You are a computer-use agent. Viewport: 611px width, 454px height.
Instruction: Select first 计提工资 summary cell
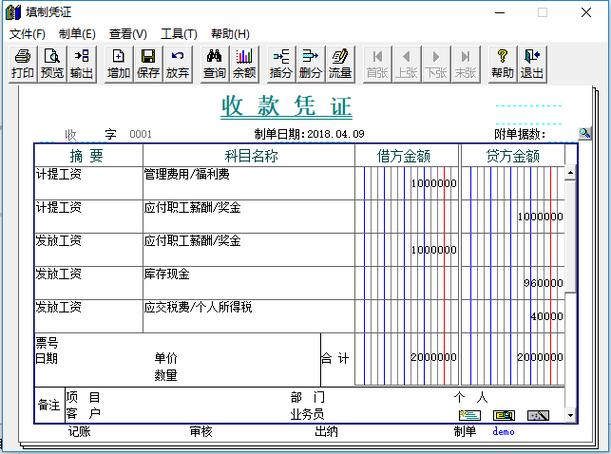tap(88, 183)
